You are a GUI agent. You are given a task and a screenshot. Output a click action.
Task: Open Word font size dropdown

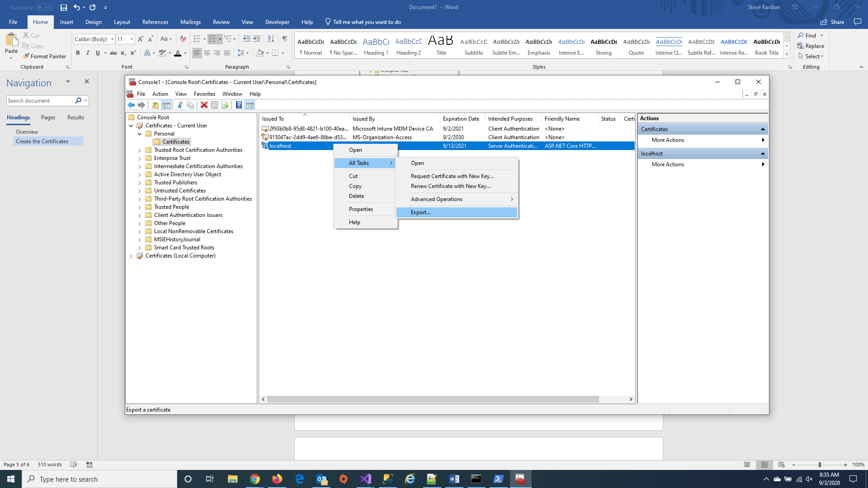(x=132, y=39)
